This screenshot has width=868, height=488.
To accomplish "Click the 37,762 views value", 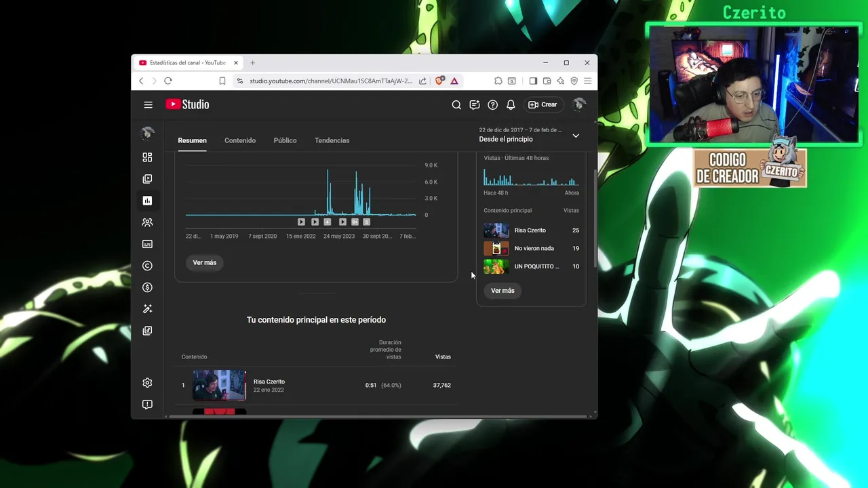I will (x=441, y=385).
